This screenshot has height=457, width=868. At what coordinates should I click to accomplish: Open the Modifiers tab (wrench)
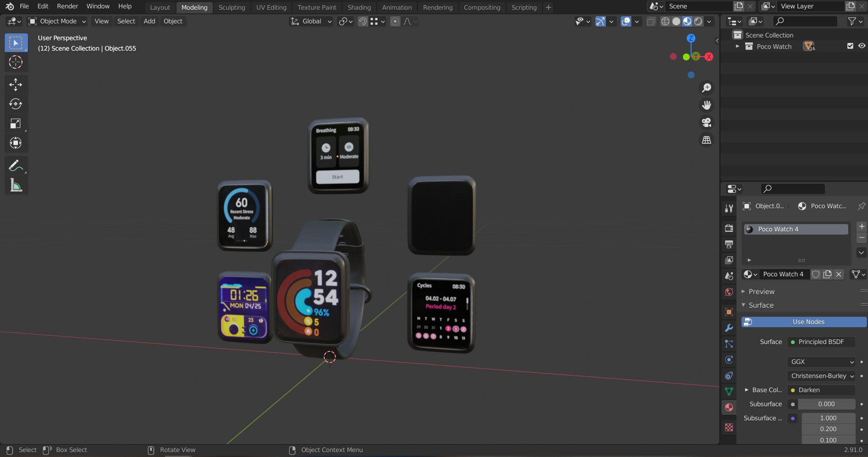(x=729, y=328)
